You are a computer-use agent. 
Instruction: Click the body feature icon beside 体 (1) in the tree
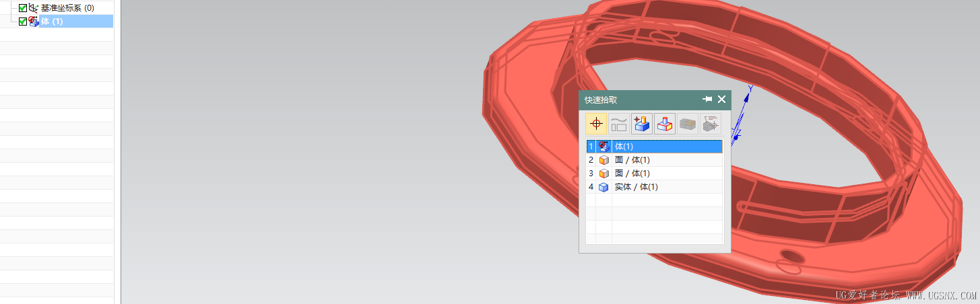pyautogui.click(x=33, y=22)
